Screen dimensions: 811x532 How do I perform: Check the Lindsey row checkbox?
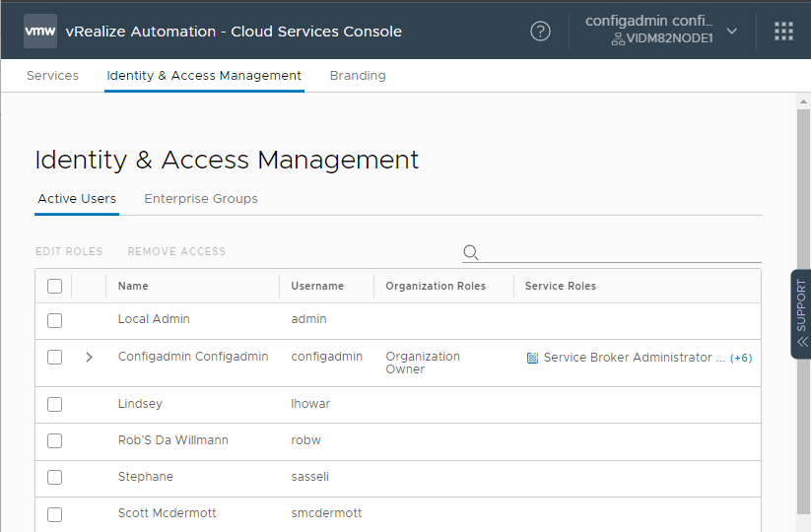[x=54, y=404]
